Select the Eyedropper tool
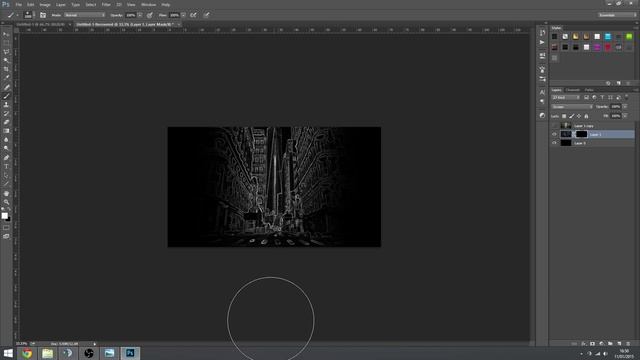 pyautogui.click(x=6, y=78)
